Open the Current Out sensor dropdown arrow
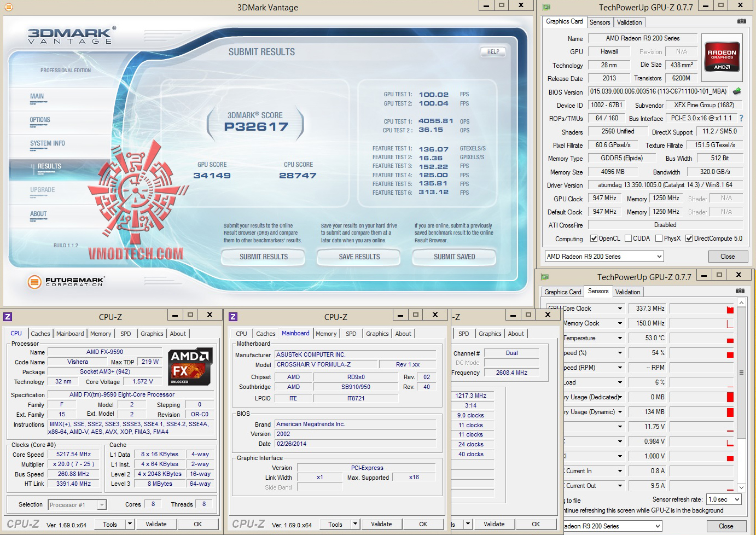The width and height of the screenshot is (756, 535). tap(620, 486)
